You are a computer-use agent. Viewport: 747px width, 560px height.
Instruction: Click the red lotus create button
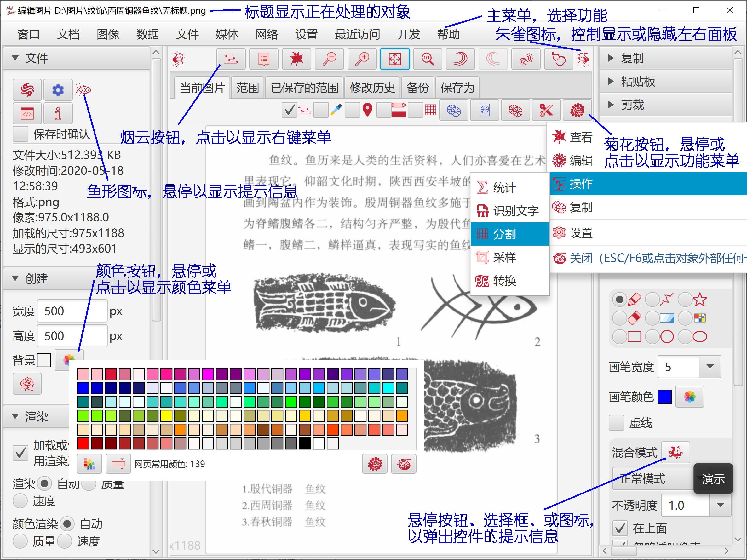pos(27,384)
